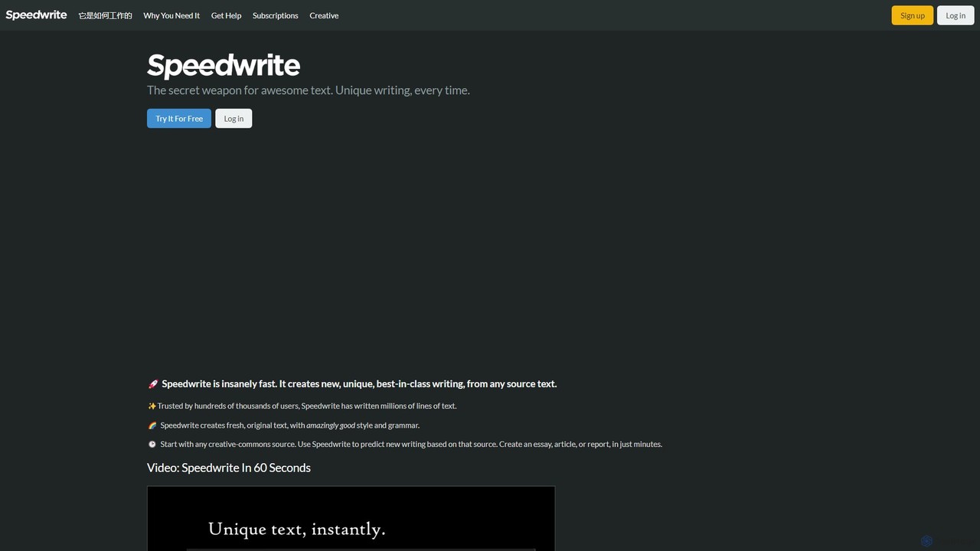
Task: Click Log in below the tagline
Action: click(234, 119)
